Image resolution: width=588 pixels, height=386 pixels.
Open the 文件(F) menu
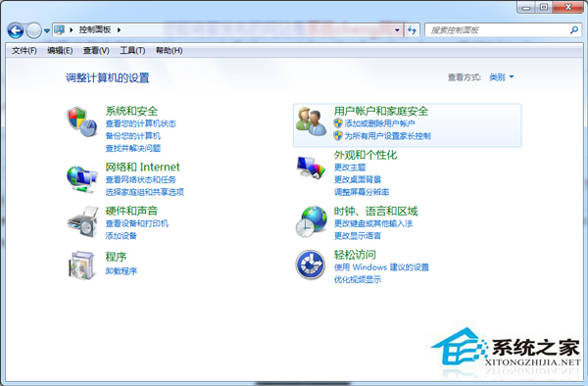tap(24, 51)
